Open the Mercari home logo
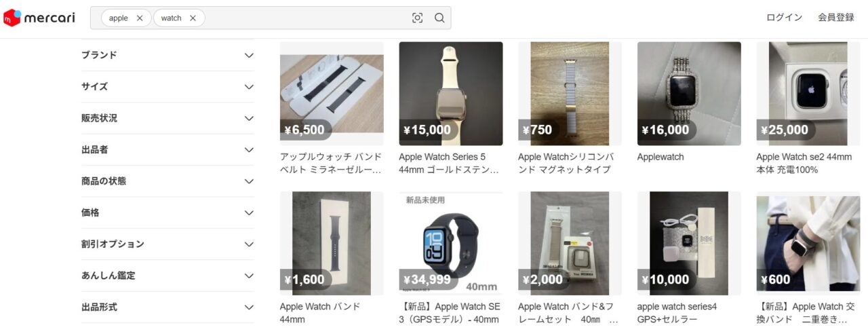868x334 pixels. point(39,18)
